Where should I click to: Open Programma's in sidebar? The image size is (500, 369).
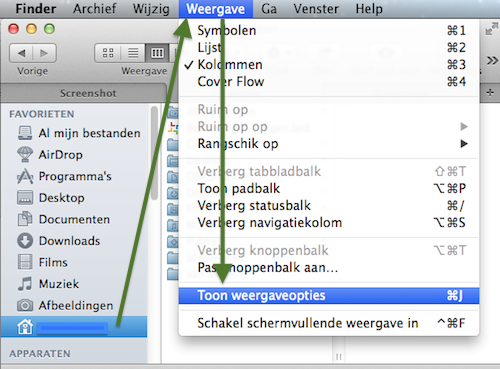(74, 176)
